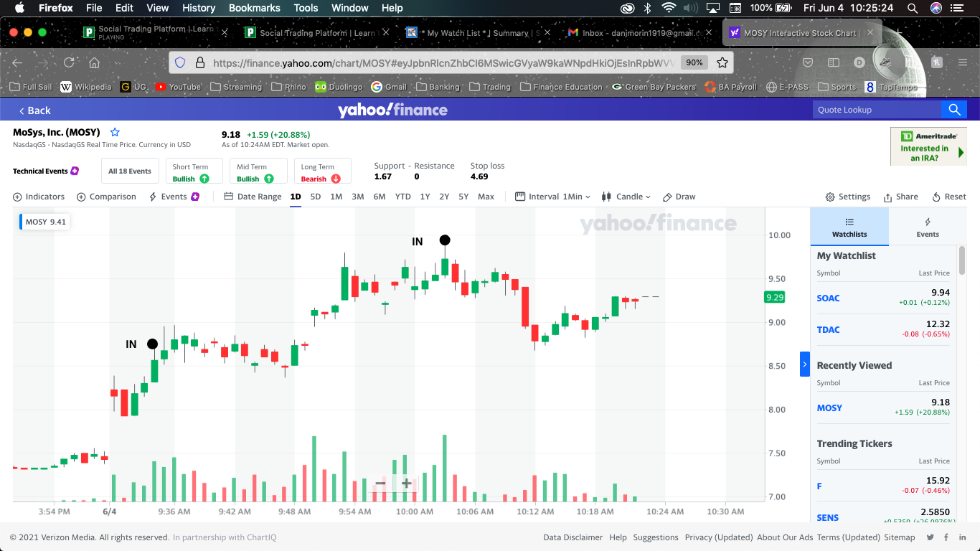This screenshot has height=551, width=980.
Task: Bookmark this page with star icon
Action: [722, 62]
